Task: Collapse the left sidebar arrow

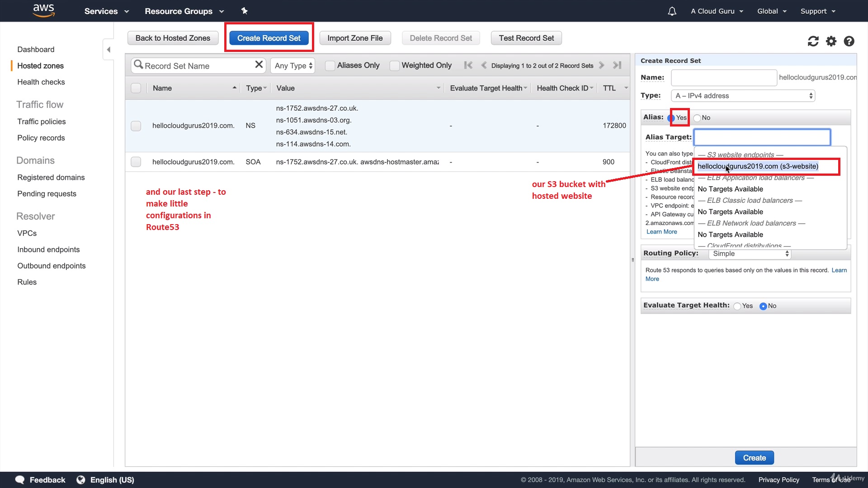Action: click(x=108, y=50)
